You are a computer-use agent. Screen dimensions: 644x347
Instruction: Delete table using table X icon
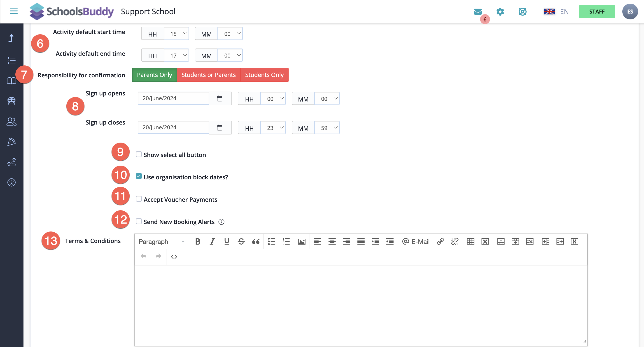click(485, 242)
